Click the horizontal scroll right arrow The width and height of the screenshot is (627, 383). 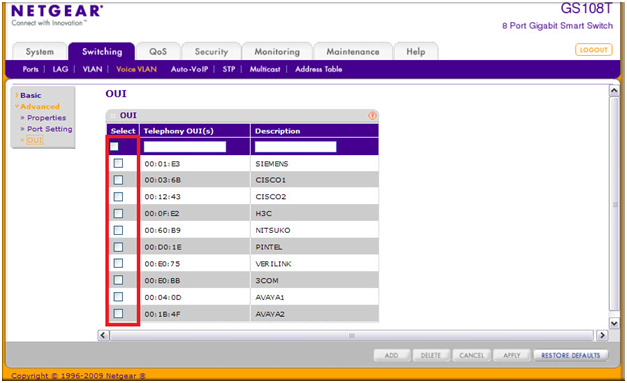[602, 335]
